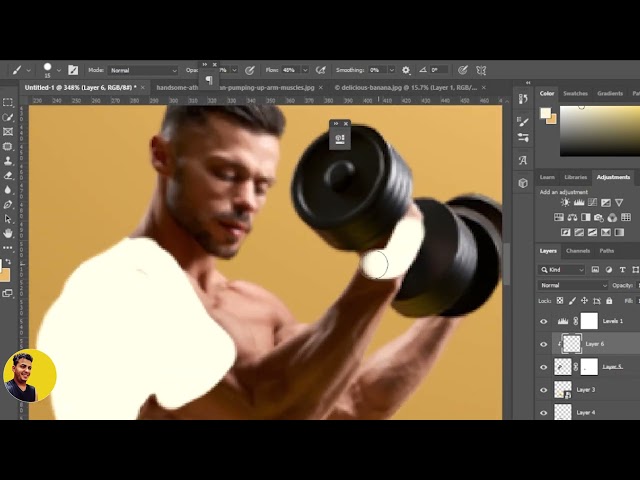Open the Opacity slider dropdown arrow

pos(234,70)
